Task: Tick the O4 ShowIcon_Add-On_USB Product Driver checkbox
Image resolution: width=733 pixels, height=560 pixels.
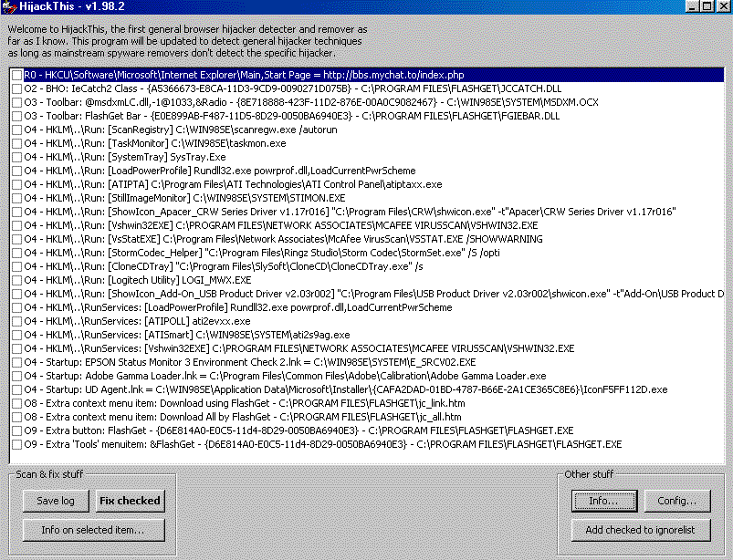Action: point(16,294)
